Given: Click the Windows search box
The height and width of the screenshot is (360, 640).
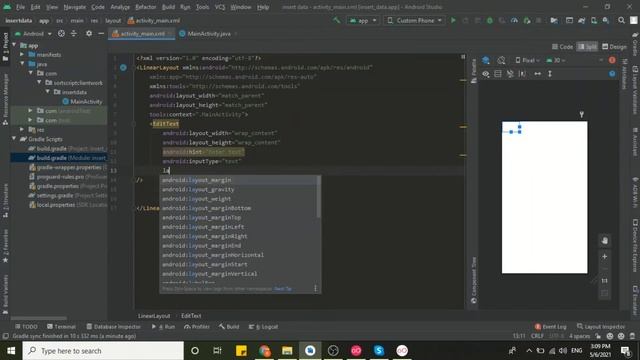Looking at the screenshot, I should 103,351.
